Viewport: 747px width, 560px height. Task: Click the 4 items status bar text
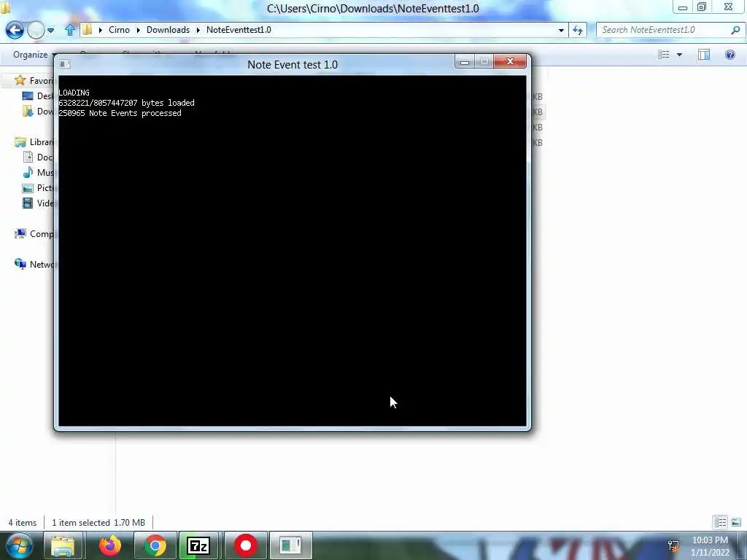23,522
